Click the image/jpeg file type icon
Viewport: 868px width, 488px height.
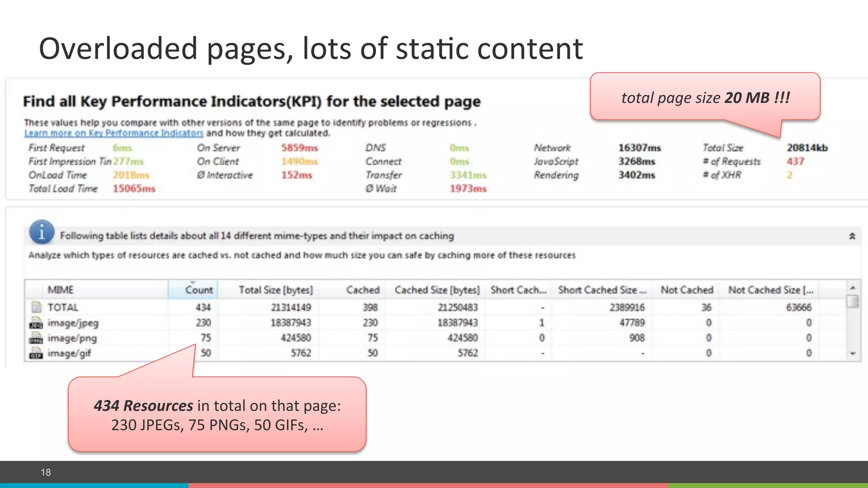click(x=36, y=323)
